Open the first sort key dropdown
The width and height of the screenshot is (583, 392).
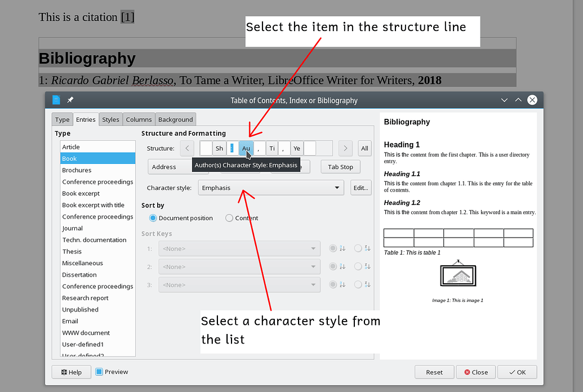point(313,248)
